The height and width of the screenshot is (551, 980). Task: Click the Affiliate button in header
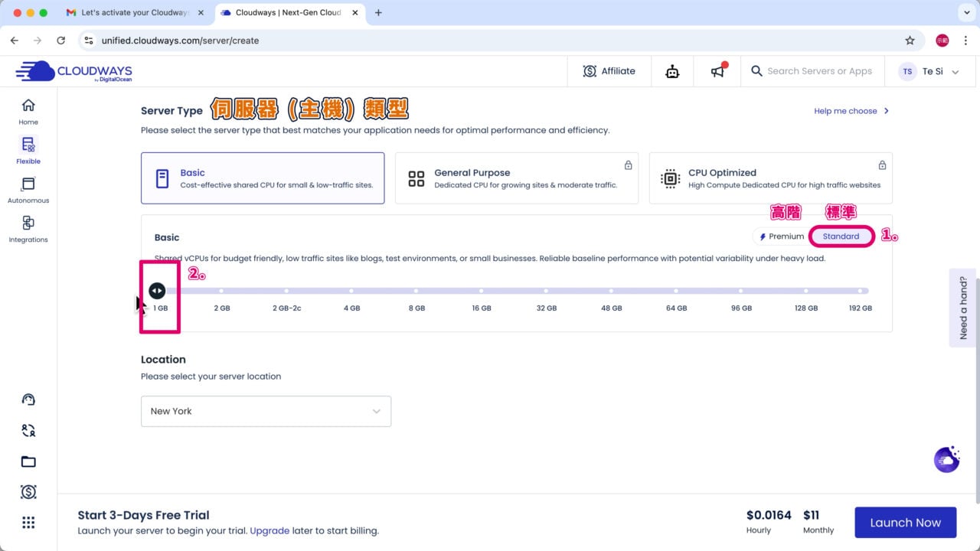[609, 71]
